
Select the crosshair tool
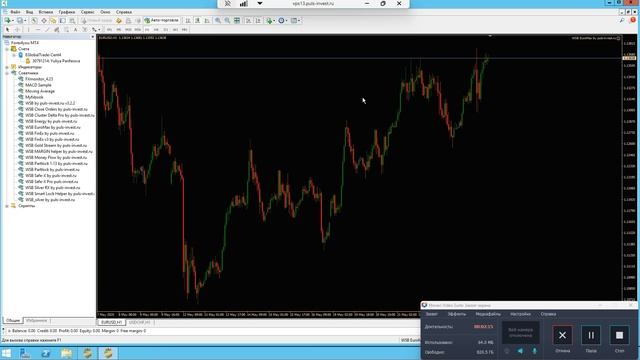tap(18, 30)
